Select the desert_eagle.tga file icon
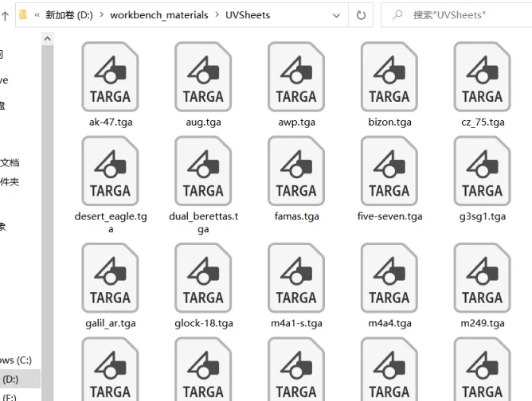The width and height of the screenshot is (532, 401). [x=110, y=171]
